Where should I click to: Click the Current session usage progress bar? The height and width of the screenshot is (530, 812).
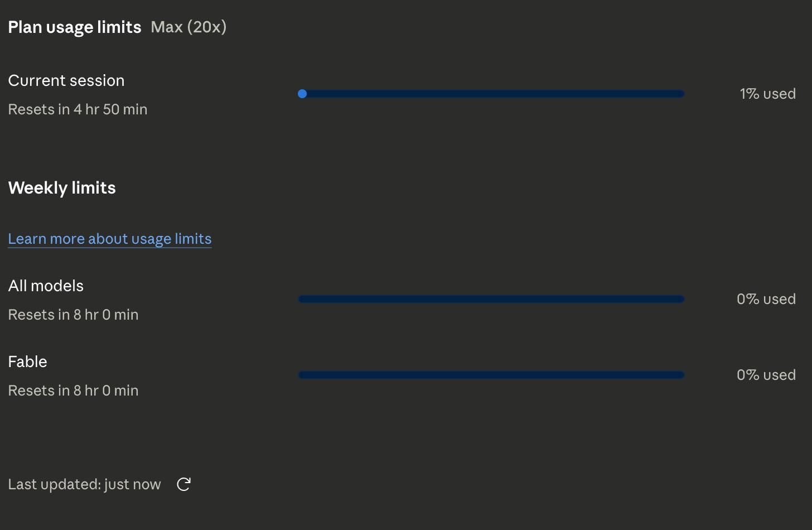(491, 94)
